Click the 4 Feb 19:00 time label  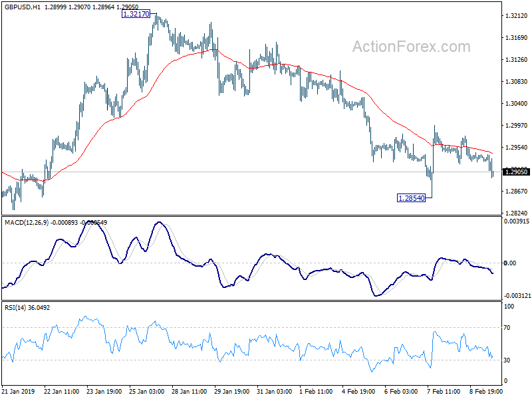pyautogui.click(x=358, y=391)
